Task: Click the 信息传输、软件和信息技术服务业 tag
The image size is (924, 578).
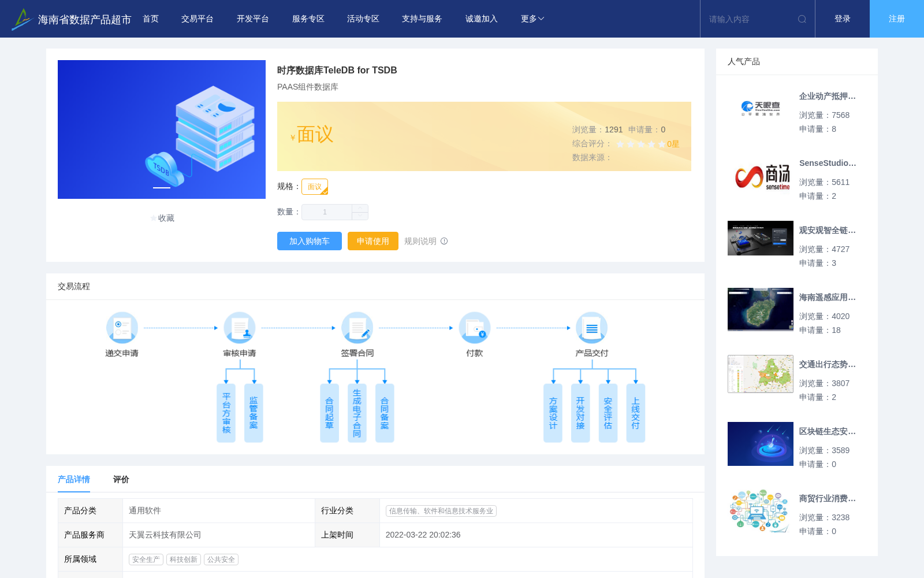Action: [441, 511]
